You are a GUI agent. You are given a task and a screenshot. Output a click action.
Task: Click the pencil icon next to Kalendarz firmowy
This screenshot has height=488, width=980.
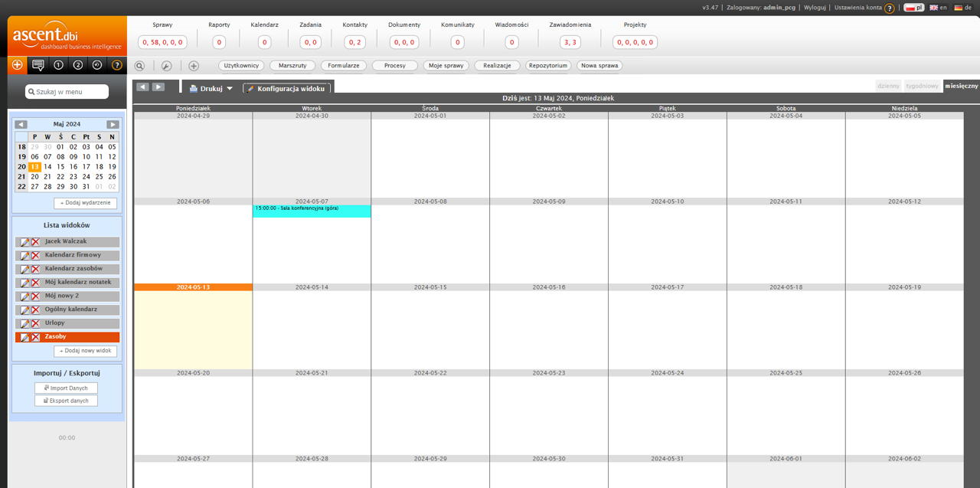tap(24, 256)
